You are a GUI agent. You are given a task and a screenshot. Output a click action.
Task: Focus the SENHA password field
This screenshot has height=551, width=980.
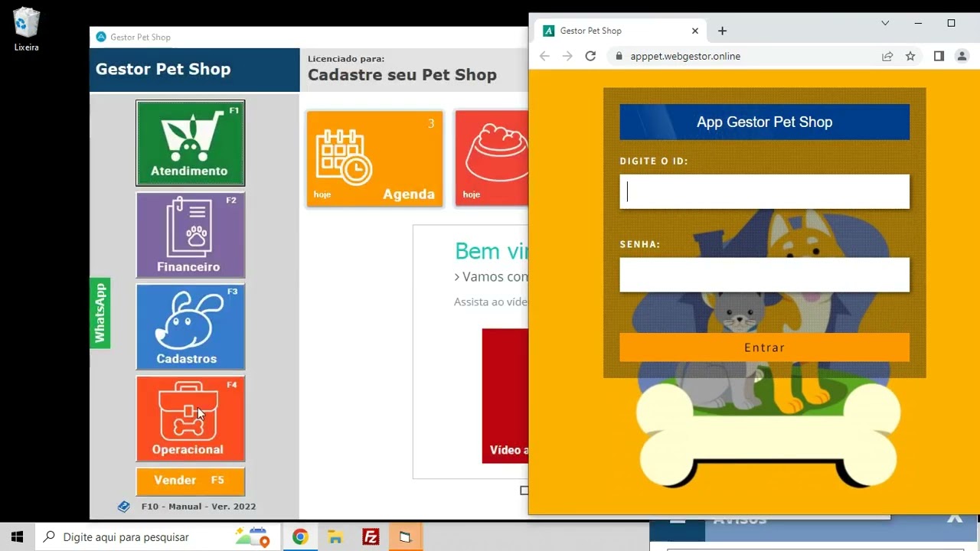pos(765,275)
